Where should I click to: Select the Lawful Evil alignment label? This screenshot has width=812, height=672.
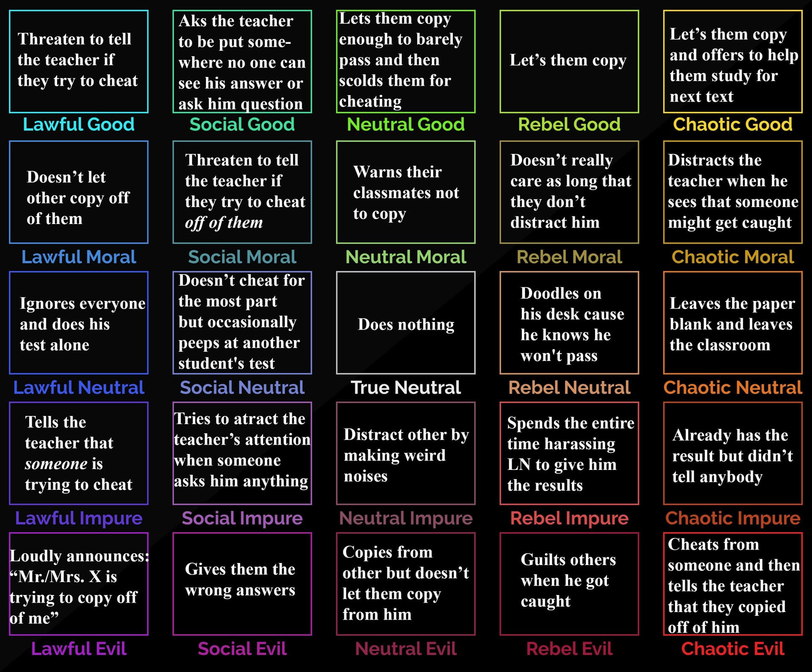point(73,653)
